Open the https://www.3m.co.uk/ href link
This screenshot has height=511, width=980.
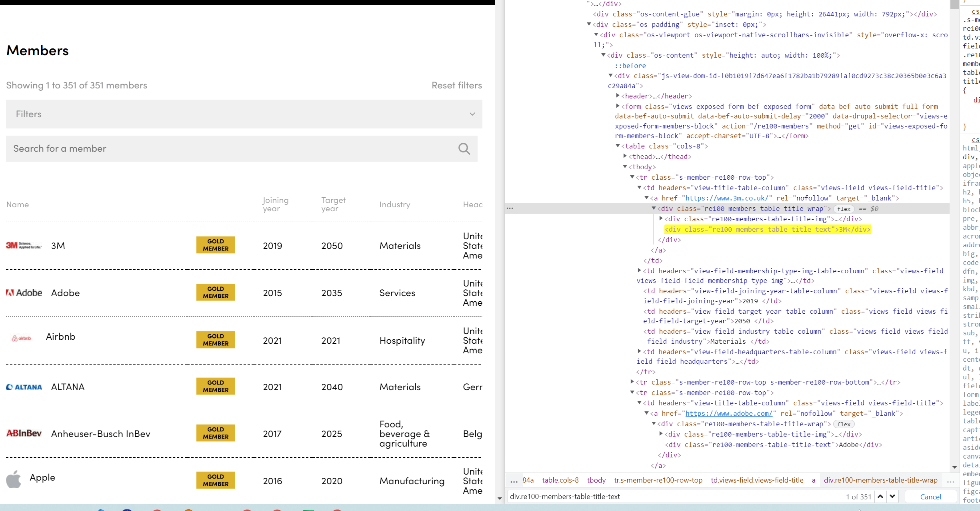pos(727,198)
